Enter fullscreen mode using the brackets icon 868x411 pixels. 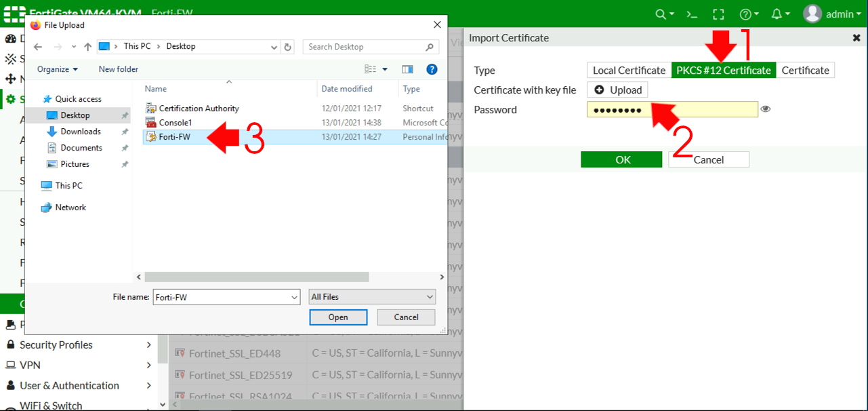tap(718, 14)
